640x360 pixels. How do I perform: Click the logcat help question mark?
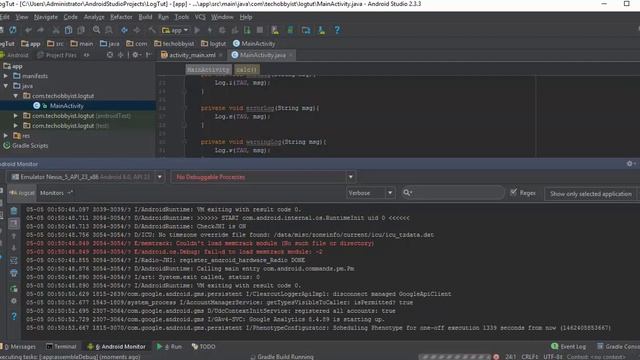pyautogui.click(x=13, y=316)
